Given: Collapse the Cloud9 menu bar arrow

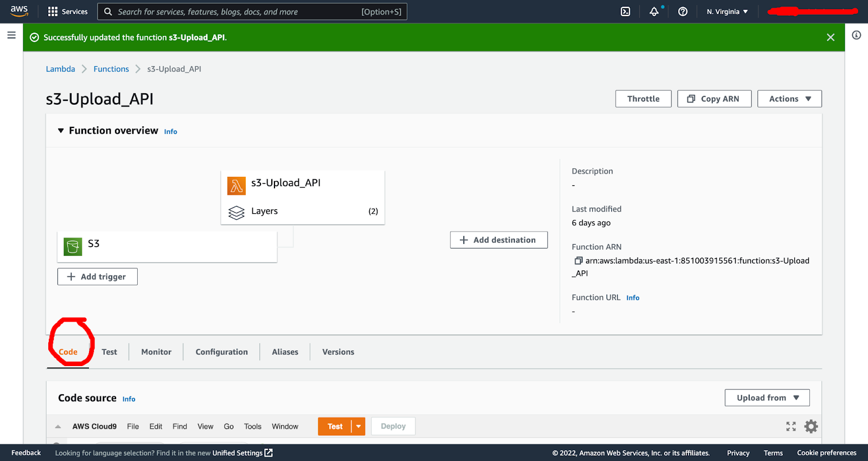Looking at the screenshot, I should tap(58, 427).
